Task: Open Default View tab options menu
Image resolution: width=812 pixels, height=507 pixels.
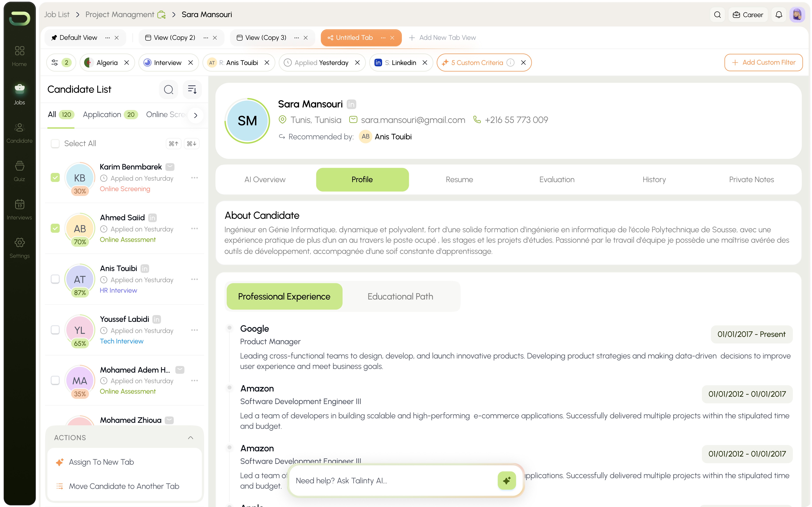Action: point(107,38)
